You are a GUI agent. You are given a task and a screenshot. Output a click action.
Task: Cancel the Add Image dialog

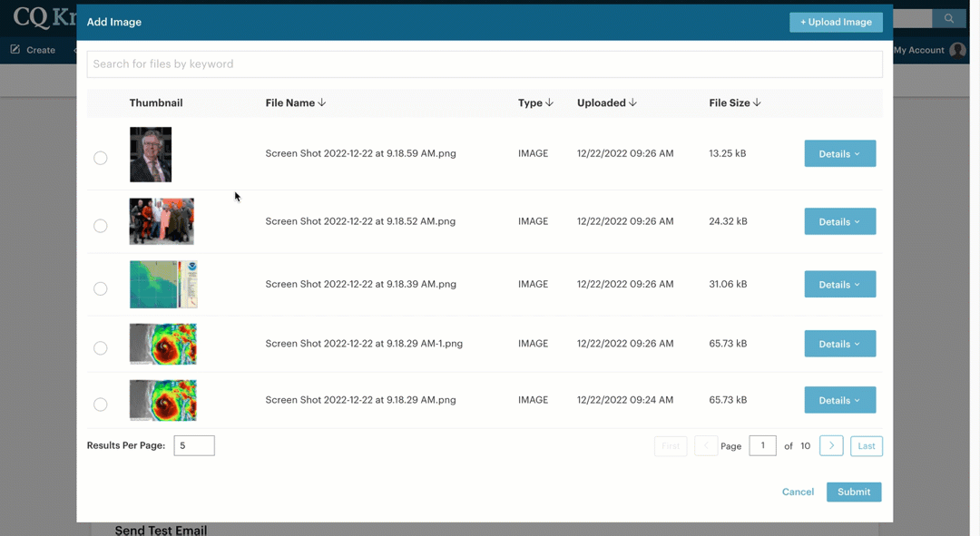coord(798,492)
